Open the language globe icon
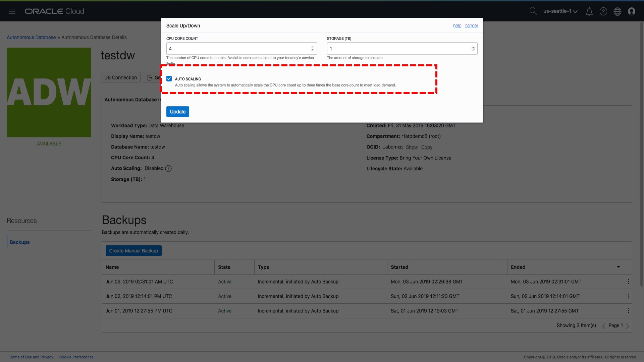This screenshot has height=362, width=644. 617,12
